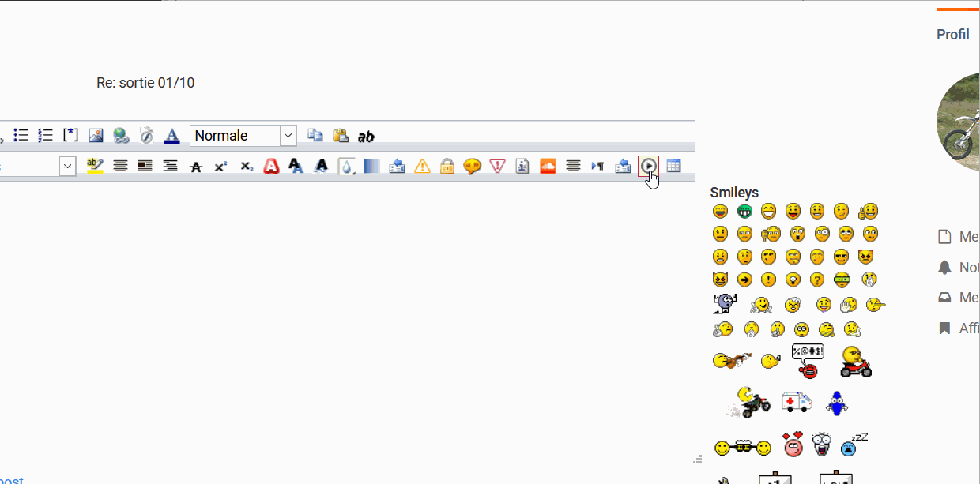Viewport: 980px width, 484px height.
Task: Insert green glasses nerd smiley
Action: [x=842, y=280]
